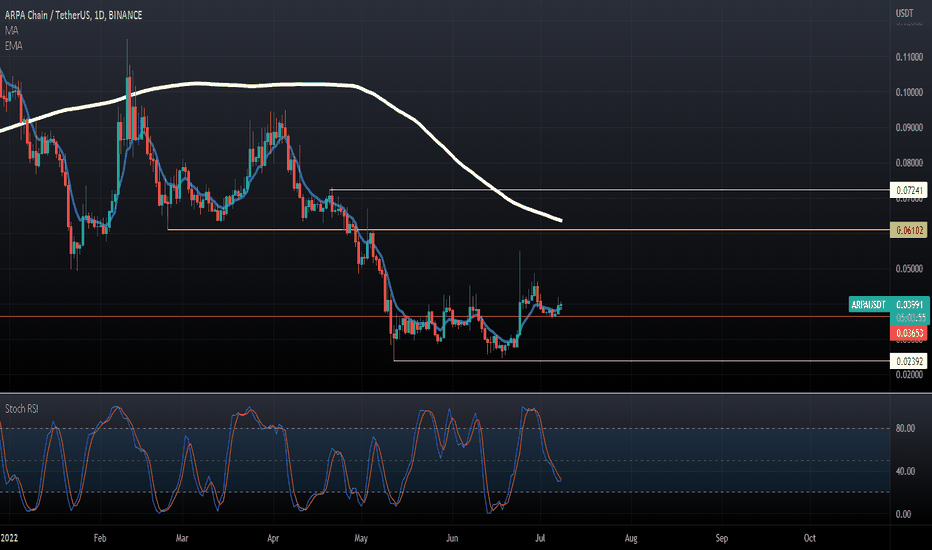Click the 0.10000 price axis value
Screen dimensions: 932x550
click(909, 92)
